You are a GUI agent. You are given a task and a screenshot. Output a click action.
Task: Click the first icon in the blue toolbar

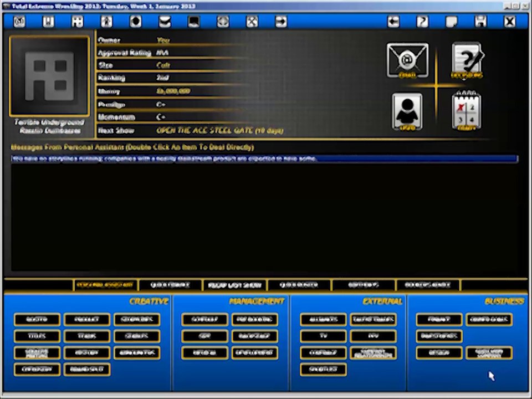[19, 22]
